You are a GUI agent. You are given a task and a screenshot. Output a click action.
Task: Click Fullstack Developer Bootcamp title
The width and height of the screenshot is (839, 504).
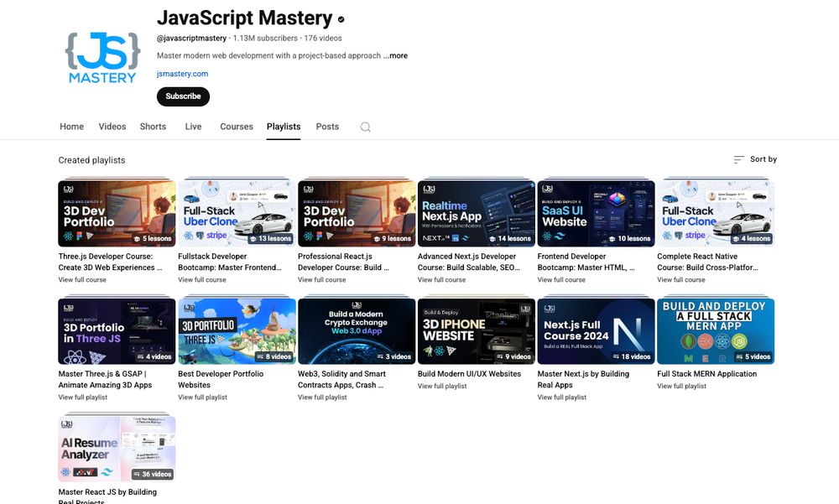click(230, 262)
